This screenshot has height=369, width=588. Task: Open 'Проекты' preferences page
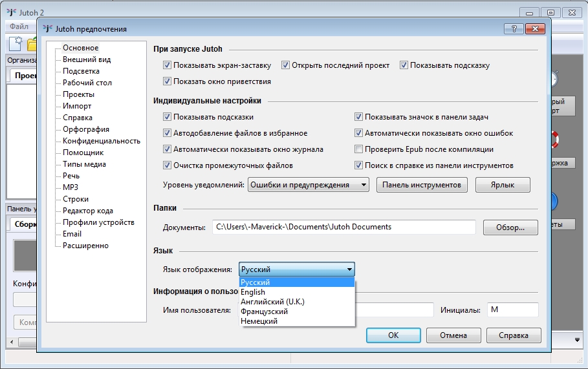pos(78,94)
